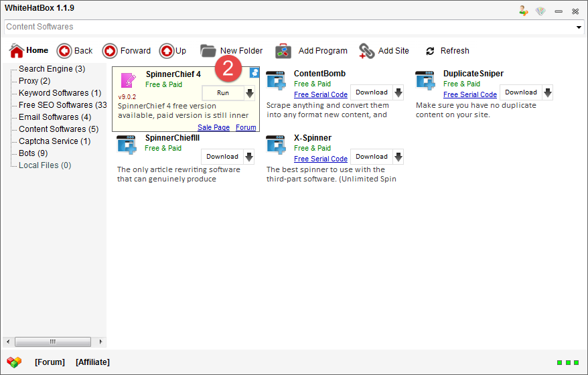Open SpinnerChief 4 Forum link
This screenshot has height=375, width=588.
coord(246,127)
